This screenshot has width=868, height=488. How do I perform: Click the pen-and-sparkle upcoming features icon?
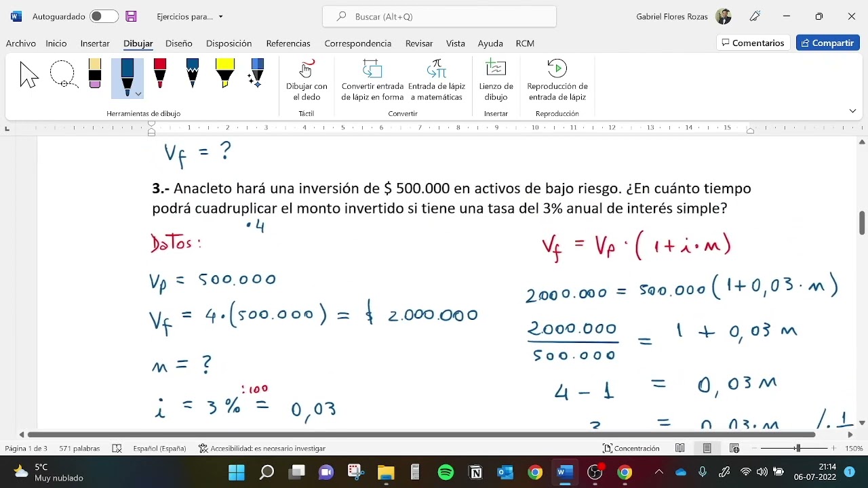[755, 16]
